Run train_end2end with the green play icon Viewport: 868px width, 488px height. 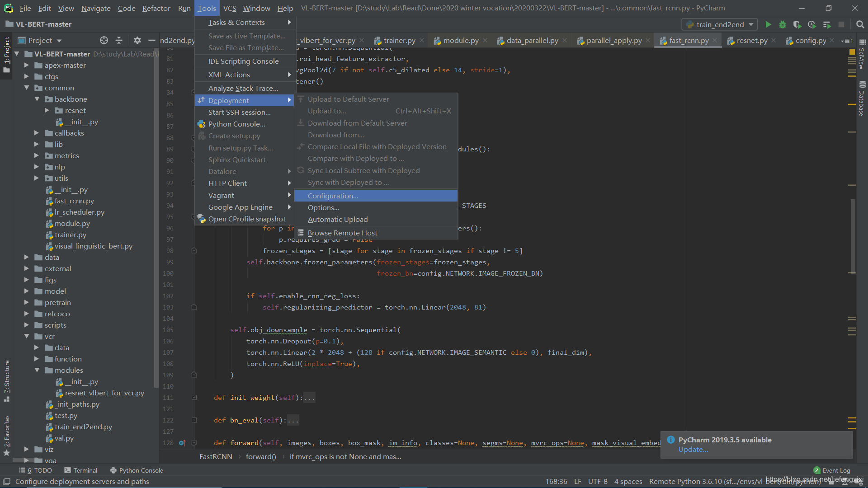pos(768,24)
